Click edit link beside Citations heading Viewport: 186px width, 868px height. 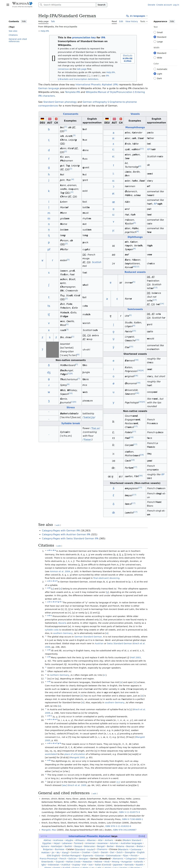coord(59,546)
